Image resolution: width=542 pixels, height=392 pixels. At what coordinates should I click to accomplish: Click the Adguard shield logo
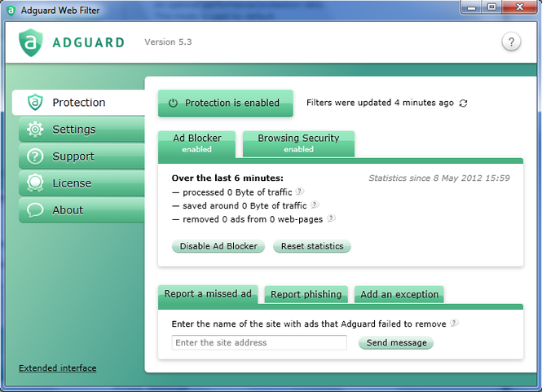(x=31, y=42)
